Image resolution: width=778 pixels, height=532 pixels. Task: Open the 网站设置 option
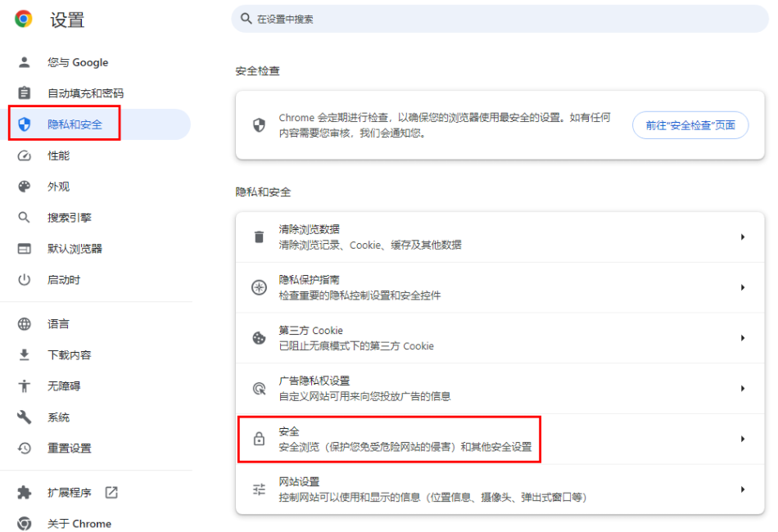coord(500,490)
